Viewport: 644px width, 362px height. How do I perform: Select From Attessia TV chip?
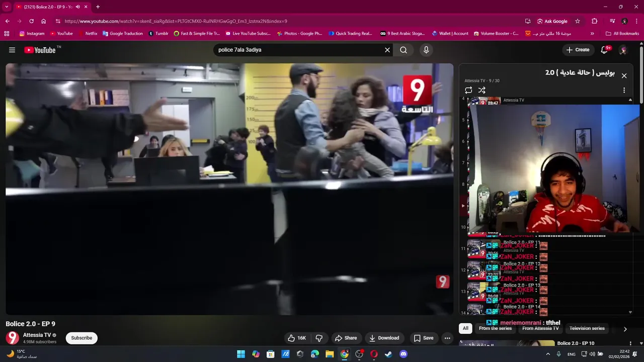click(x=540, y=328)
